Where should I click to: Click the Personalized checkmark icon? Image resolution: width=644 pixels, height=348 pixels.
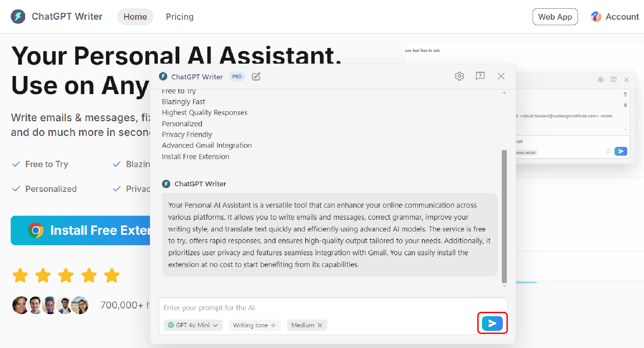click(x=16, y=189)
